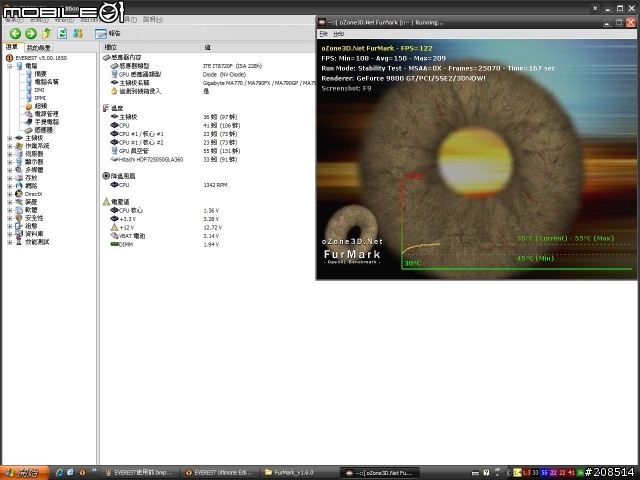Switch to EVEREST Ultimate Edition taskbar button
640x480 pixels.
[x=219, y=473]
